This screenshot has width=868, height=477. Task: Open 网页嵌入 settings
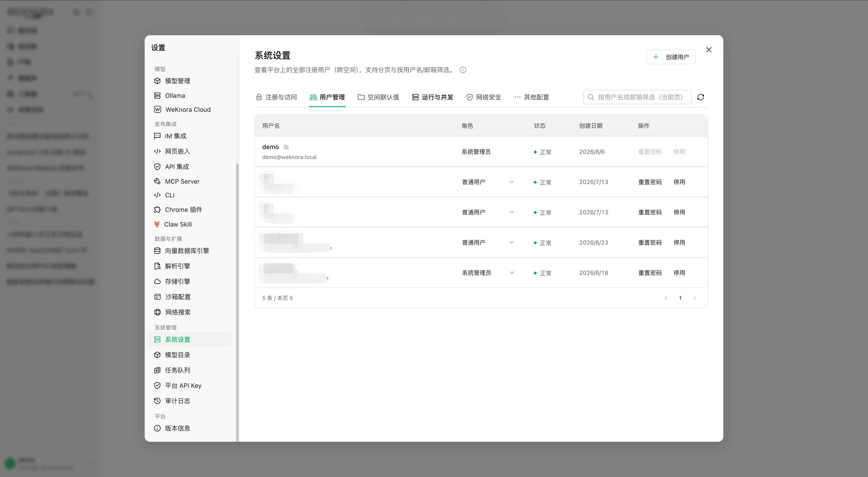tap(190, 152)
